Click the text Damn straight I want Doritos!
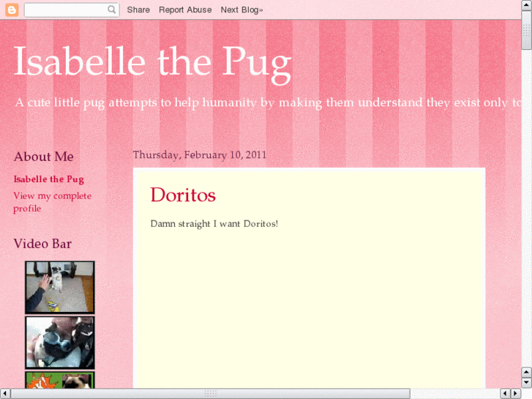 (214, 224)
